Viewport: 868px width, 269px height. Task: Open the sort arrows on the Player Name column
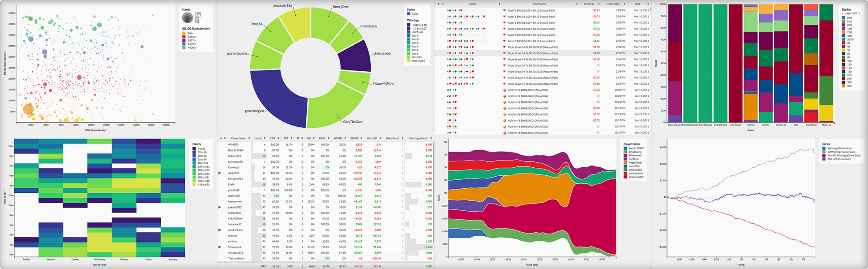[249, 138]
